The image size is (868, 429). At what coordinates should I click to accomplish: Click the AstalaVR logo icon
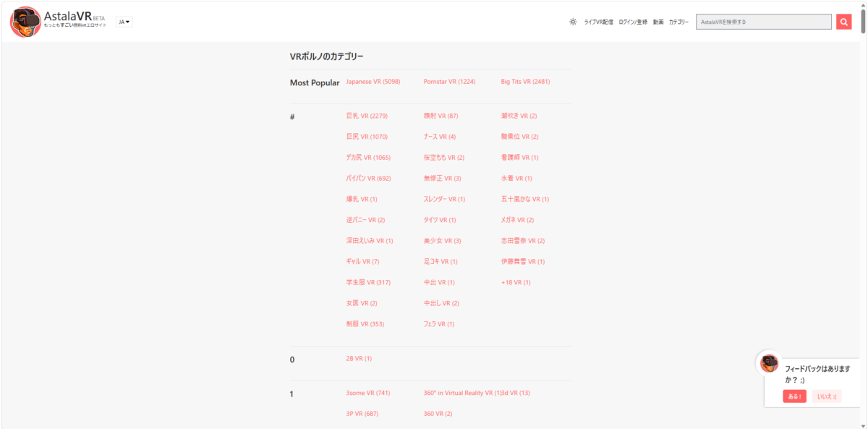pyautogui.click(x=25, y=22)
